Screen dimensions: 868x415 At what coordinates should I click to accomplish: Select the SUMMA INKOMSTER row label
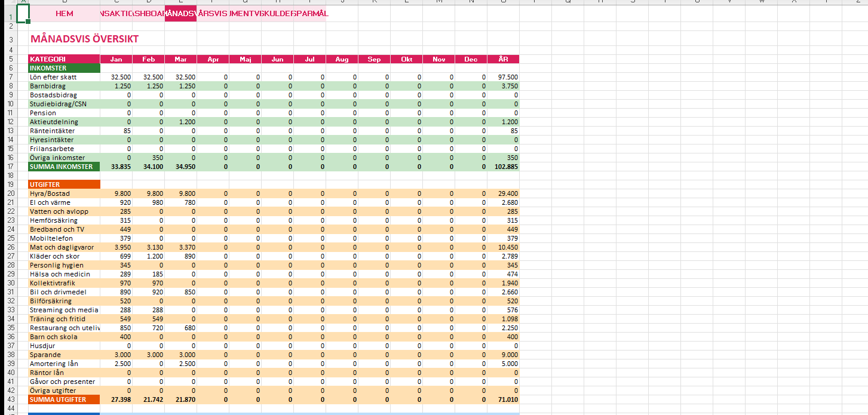pyautogui.click(x=64, y=167)
